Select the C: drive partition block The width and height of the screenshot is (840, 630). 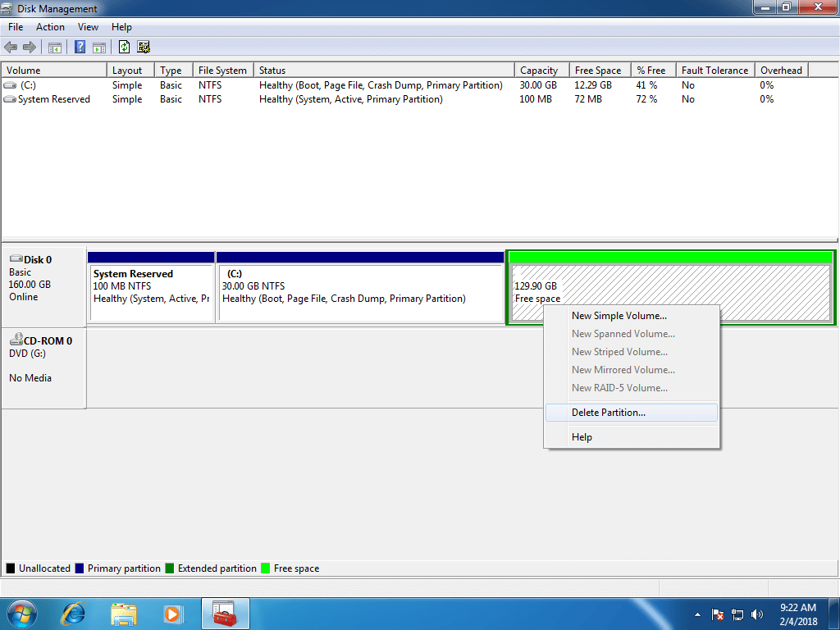tap(361, 287)
